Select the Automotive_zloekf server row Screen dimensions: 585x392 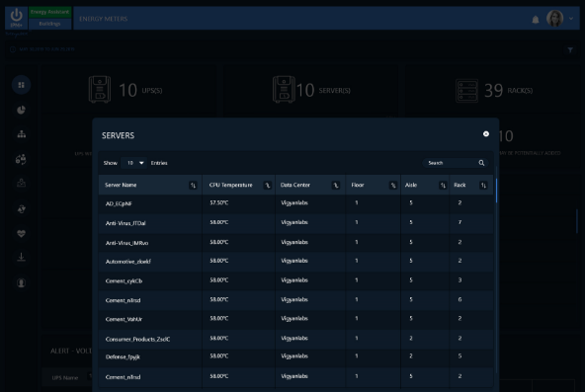[295, 262]
